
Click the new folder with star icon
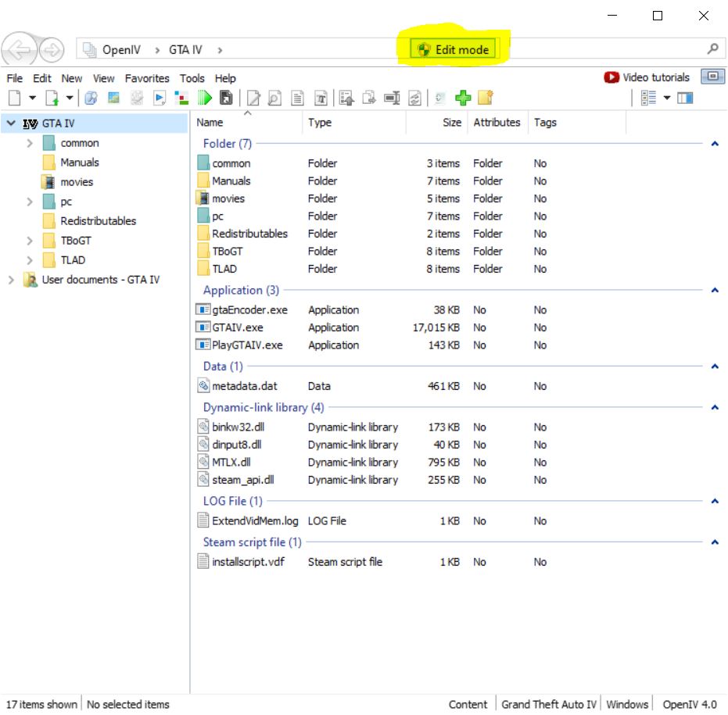point(485,98)
